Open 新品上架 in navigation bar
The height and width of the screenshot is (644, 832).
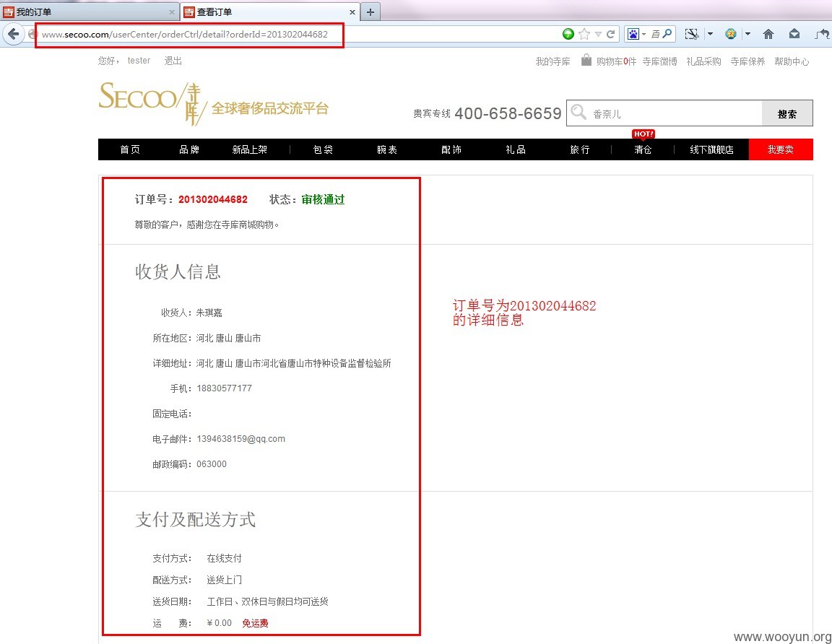click(x=249, y=149)
